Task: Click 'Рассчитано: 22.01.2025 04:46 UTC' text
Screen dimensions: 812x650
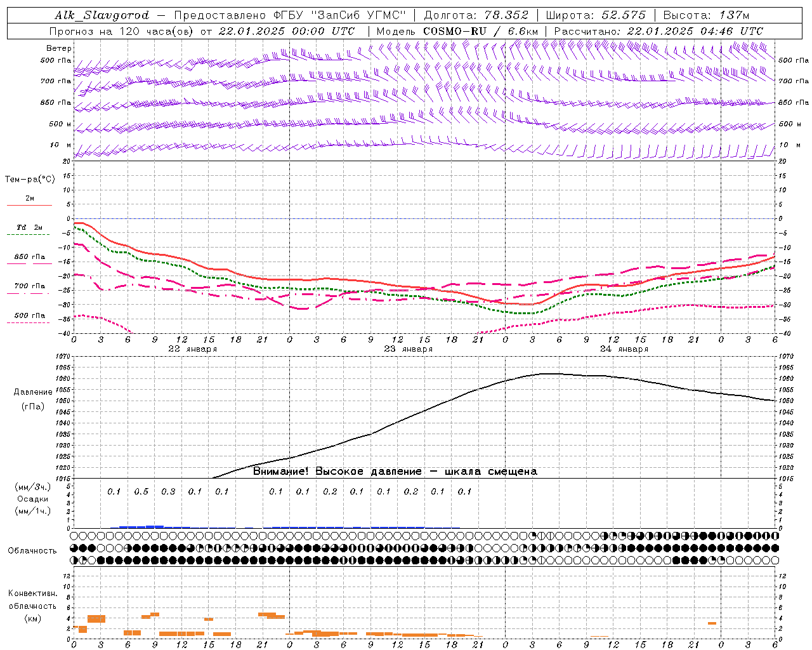Action: 658,31
